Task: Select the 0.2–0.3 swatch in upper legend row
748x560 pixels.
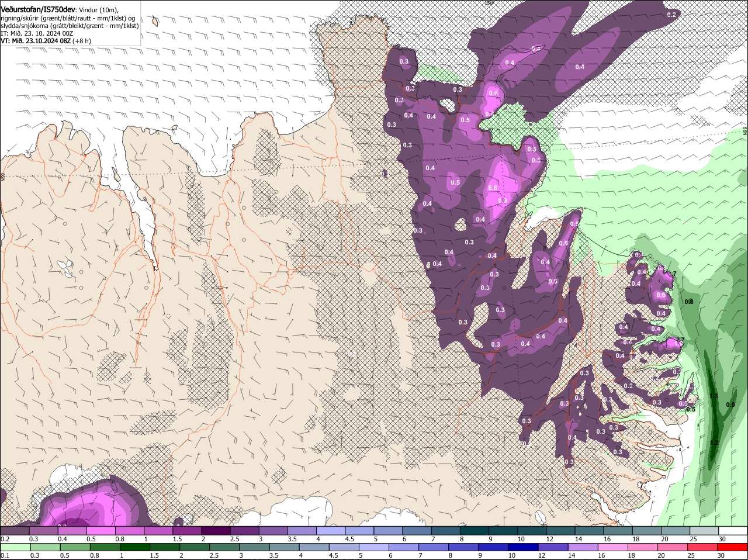Action: coord(15,531)
